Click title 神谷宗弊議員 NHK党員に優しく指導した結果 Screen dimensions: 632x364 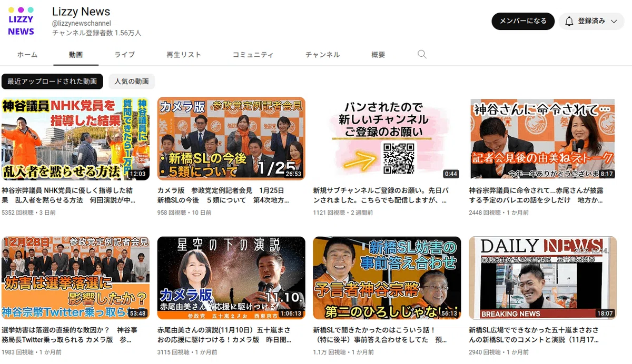pyautogui.click(x=68, y=195)
